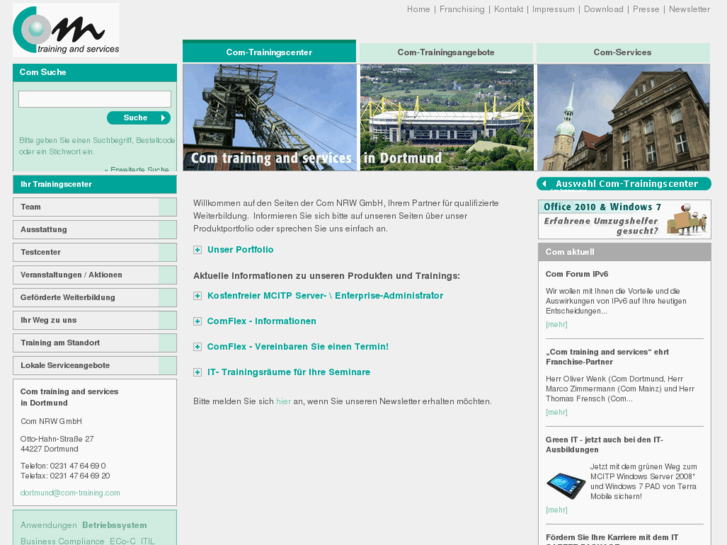
Task: Click the Ihr Trainingscenter header
Action: tap(95, 184)
